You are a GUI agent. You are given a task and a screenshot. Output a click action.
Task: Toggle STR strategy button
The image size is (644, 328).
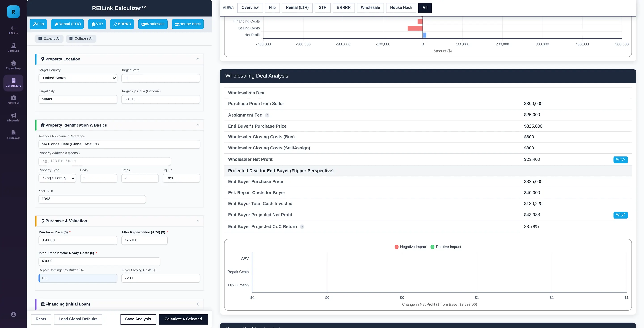tap(97, 24)
